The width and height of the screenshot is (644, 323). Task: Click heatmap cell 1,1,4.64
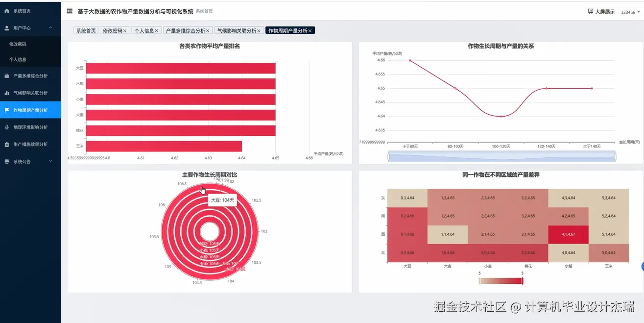(447, 234)
